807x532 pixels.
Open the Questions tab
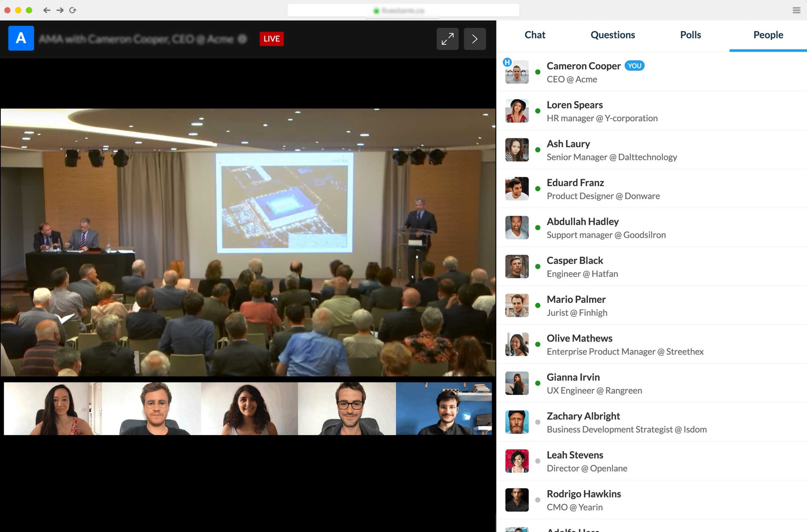point(612,35)
